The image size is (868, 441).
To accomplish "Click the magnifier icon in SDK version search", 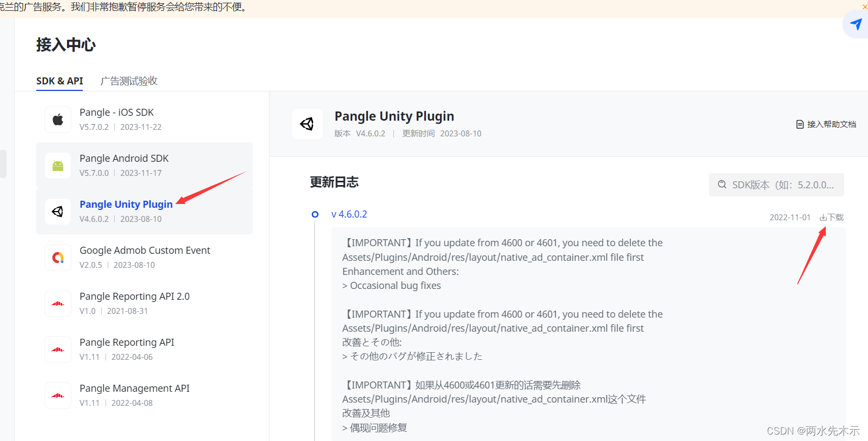I will point(722,185).
